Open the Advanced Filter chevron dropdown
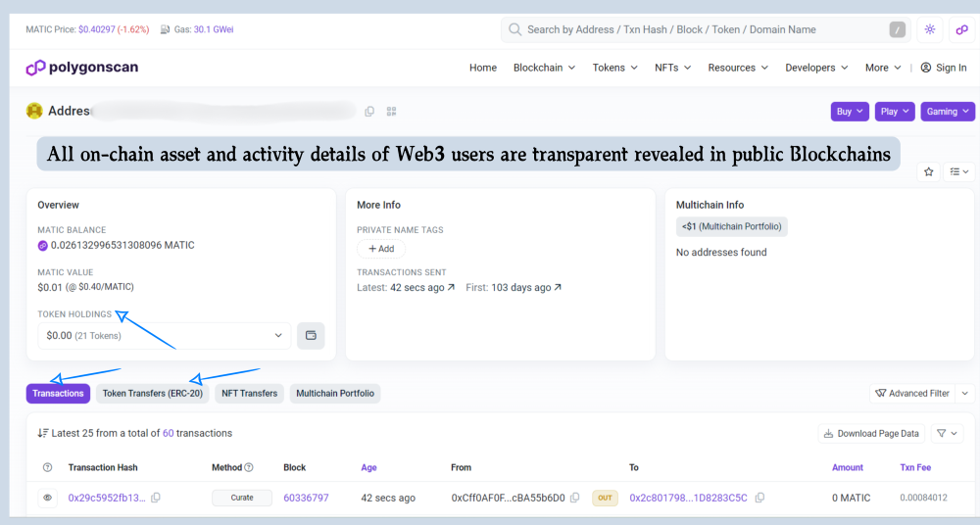Screen dimensions: 980x525 click(965, 393)
